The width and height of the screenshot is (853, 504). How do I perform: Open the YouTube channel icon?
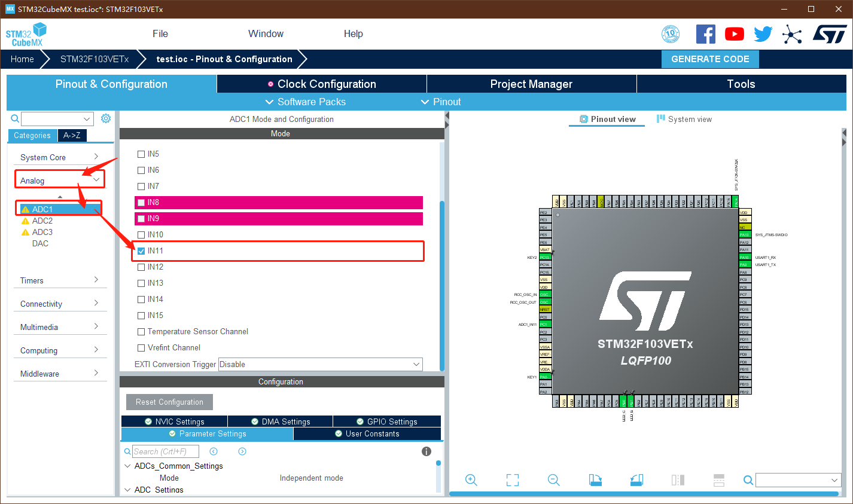click(x=735, y=34)
